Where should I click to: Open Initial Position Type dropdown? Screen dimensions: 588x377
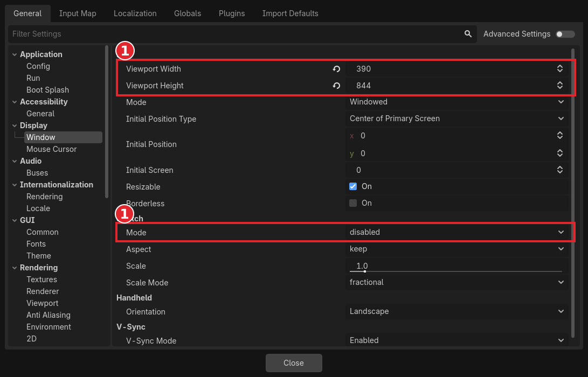(x=456, y=118)
